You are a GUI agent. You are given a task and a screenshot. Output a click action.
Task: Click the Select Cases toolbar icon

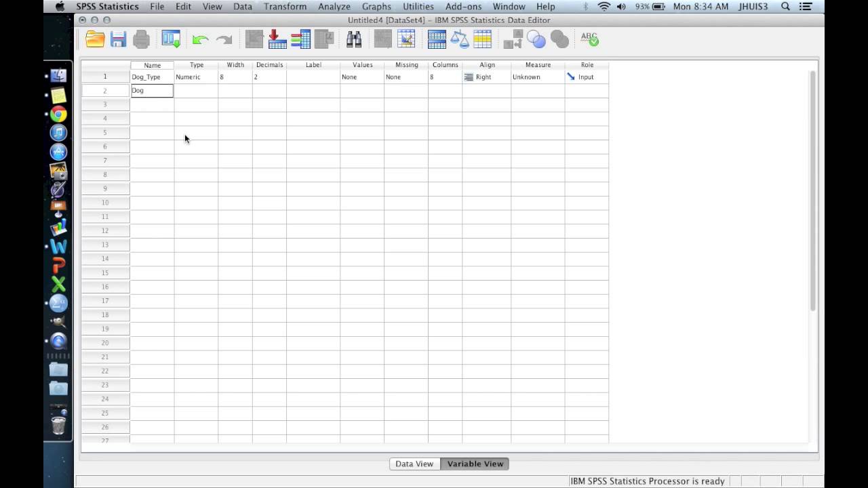[482, 39]
